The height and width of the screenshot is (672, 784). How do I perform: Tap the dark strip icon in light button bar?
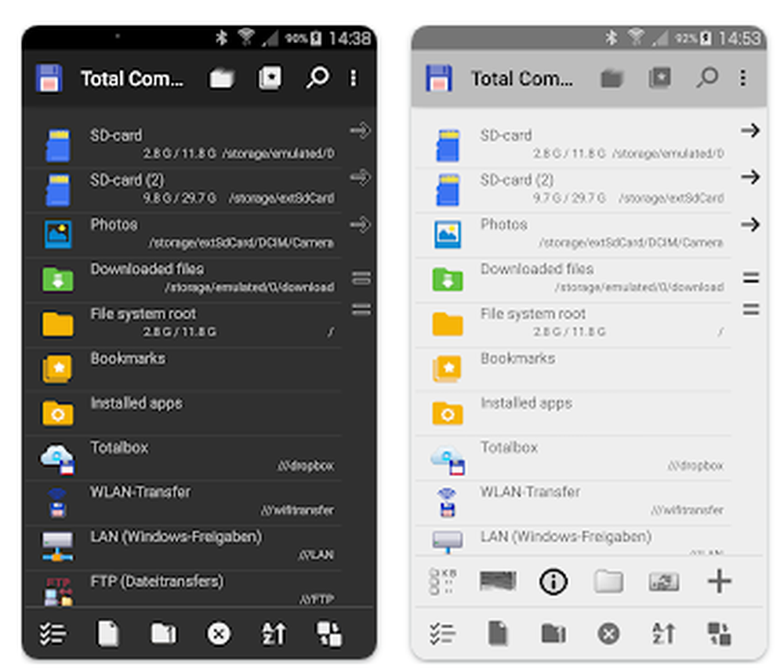coord(498,581)
